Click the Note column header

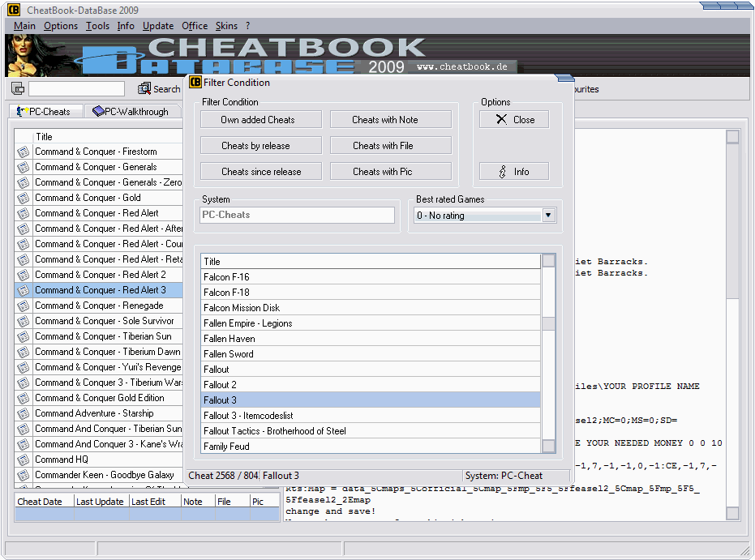click(x=199, y=502)
